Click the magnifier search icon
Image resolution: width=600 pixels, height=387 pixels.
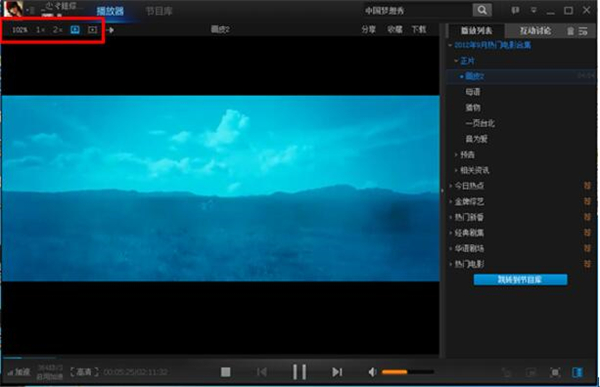(x=482, y=10)
